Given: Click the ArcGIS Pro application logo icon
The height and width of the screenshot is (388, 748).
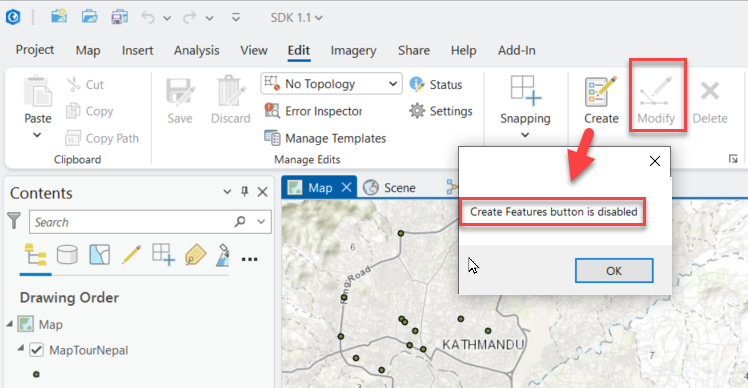Looking at the screenshot, I should pyautogui.click(x=13, y=18).
